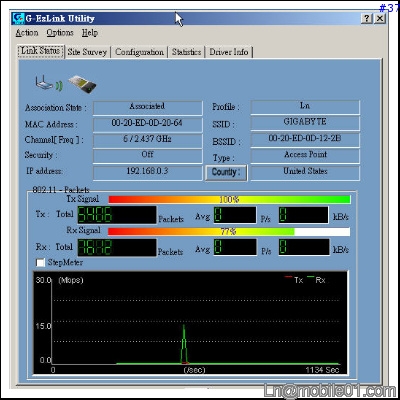Click the Rx Signal 77% bar
Image resolution: width=400 pixels, height=400 pixels.
point(229,232)
